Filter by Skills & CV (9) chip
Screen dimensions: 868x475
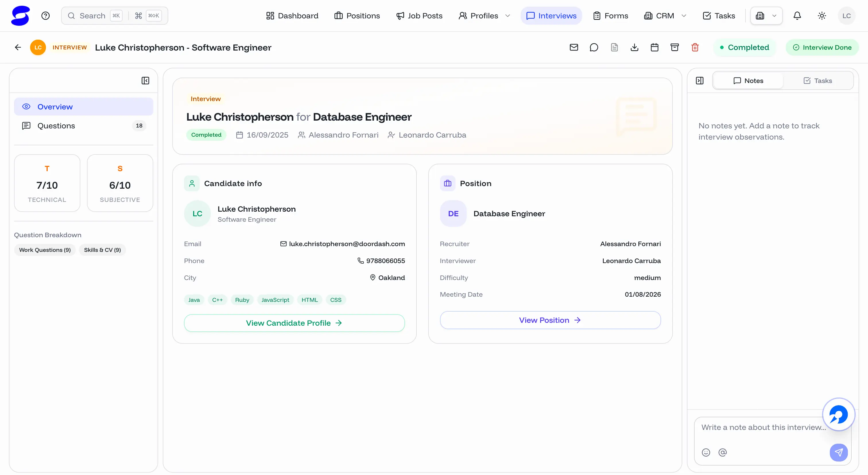pyautogui.click(x=102, y=250)
